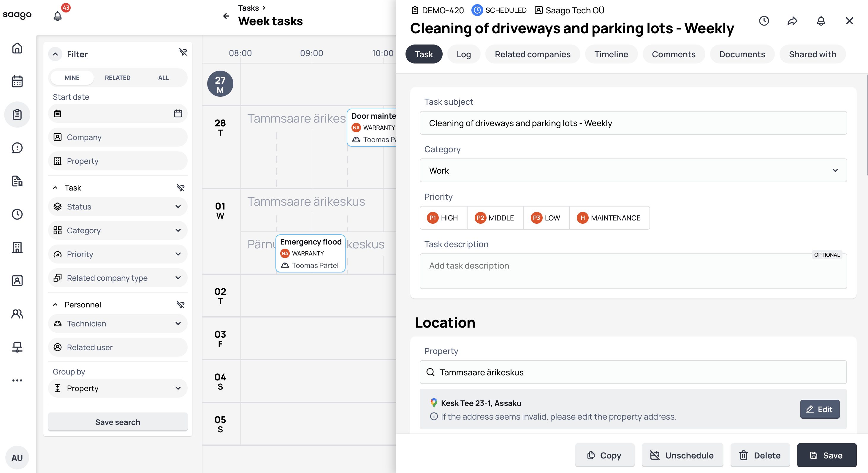Image resolution: width=868 pixels, height=473 pixels.
Task: Click the Task description text field
Action: click(x=633, y=271)
